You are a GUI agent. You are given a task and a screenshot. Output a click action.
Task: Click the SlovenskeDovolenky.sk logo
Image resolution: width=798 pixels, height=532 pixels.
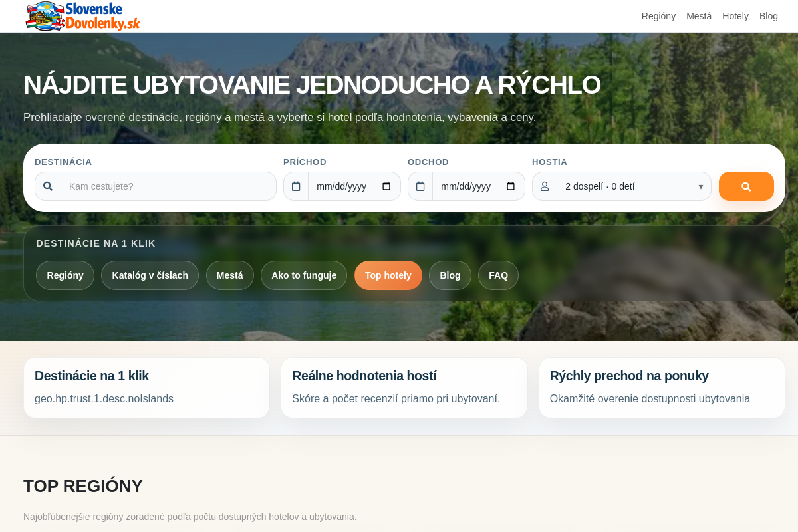[82, 16]
